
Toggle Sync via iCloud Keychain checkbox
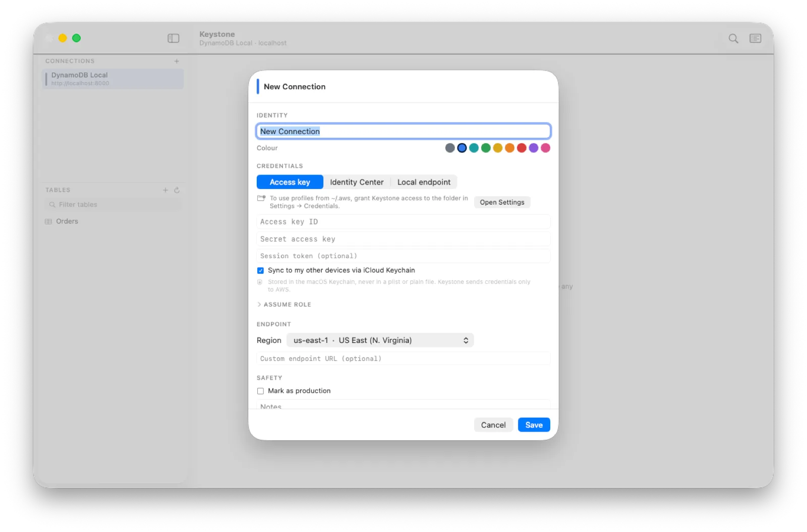pos(260,270)
